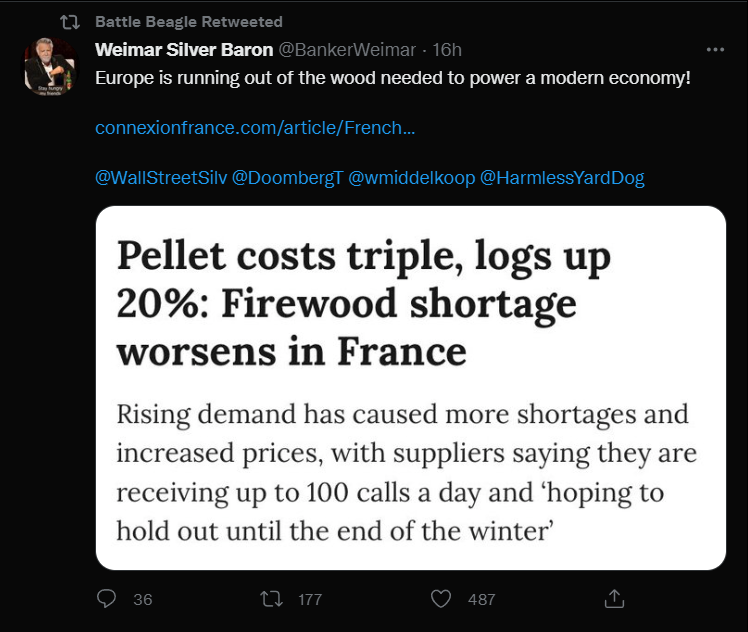The height and width of the screenshot is (632, 748).
Task: Retweet using the retweet arrows icon
Action: tap(271, 599)
